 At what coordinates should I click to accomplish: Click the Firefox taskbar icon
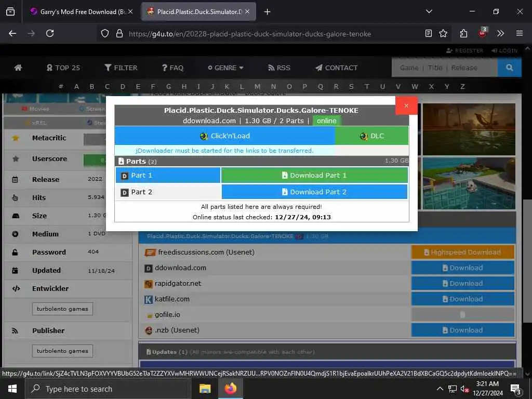pos(231,389)
